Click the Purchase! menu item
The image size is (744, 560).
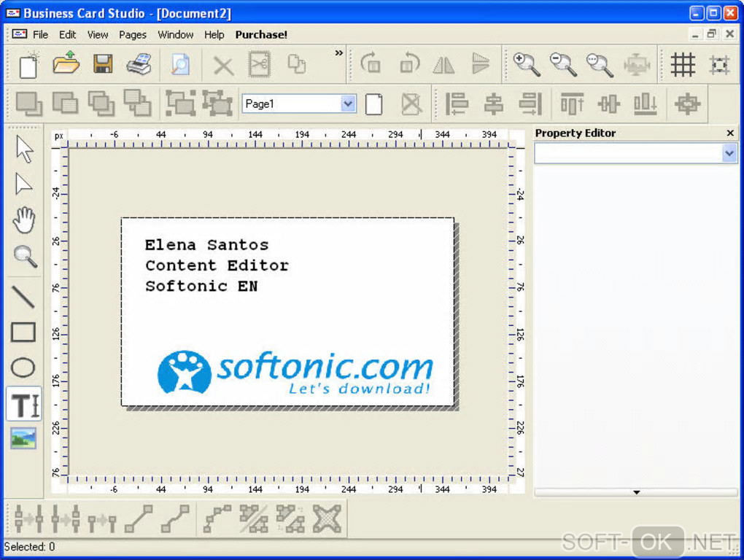pos(261,34)
